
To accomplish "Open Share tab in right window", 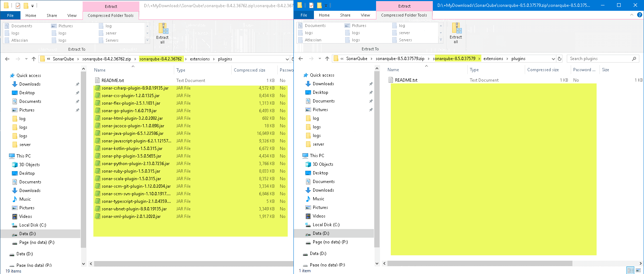I will click(x=345, y=15).
